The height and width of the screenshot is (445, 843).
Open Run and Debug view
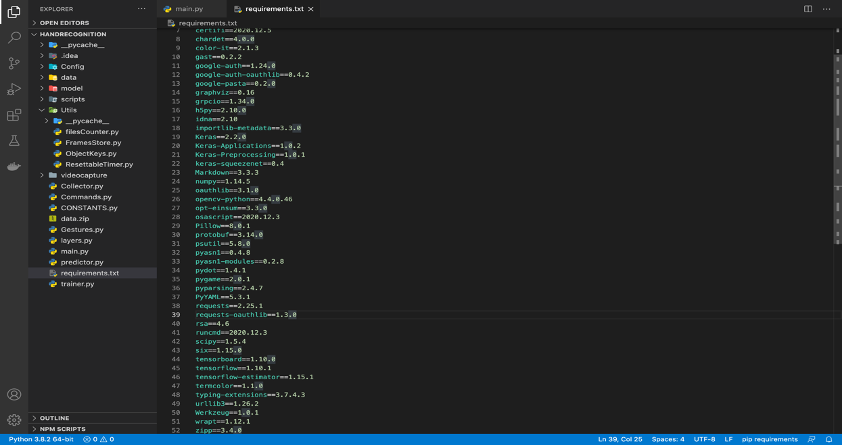tap(14, 89)
